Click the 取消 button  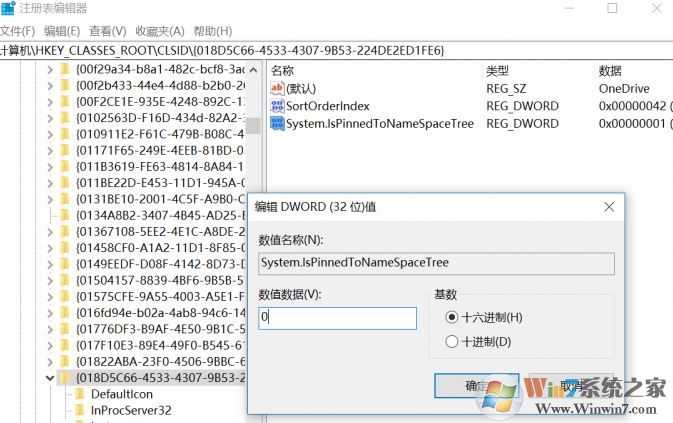[571, 386]
